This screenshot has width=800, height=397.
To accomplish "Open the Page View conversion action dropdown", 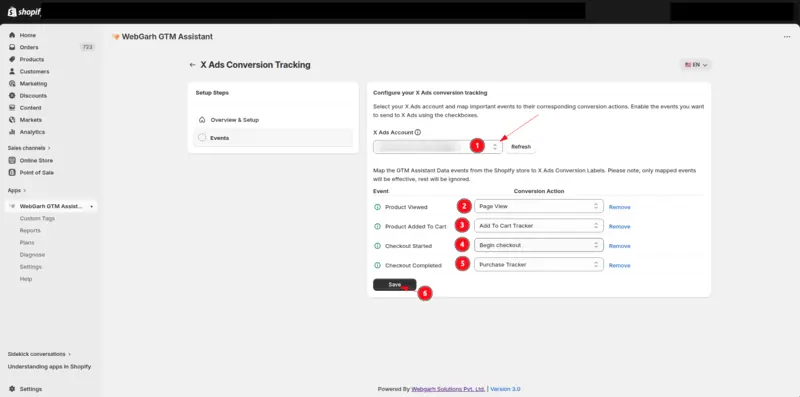I will (539, 206).
